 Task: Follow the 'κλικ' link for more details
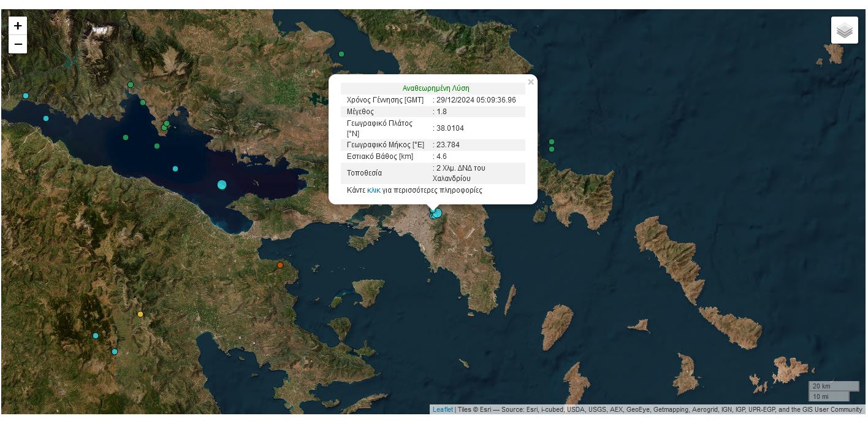[373, 190]
